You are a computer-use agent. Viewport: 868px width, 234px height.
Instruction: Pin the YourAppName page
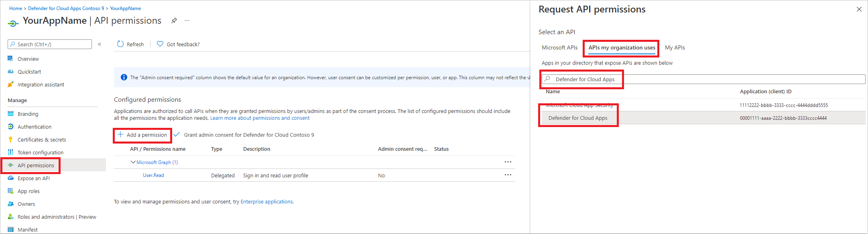[x=174, y=21]
